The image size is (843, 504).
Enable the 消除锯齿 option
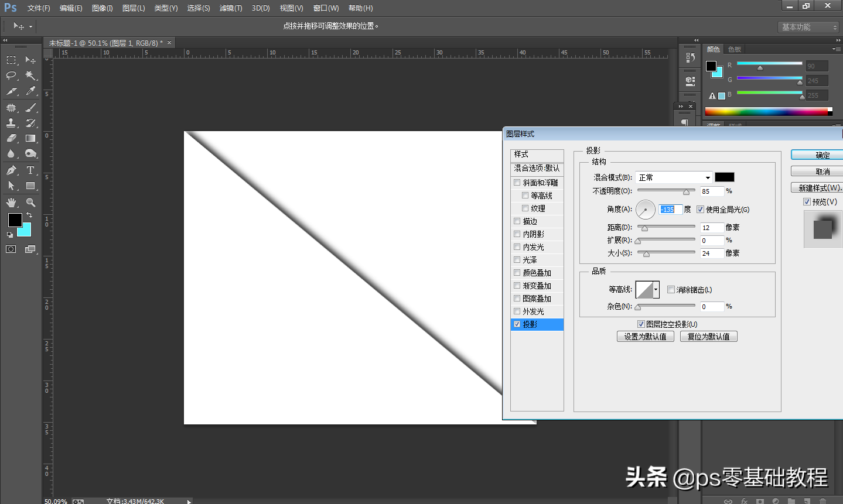point(670,289)
